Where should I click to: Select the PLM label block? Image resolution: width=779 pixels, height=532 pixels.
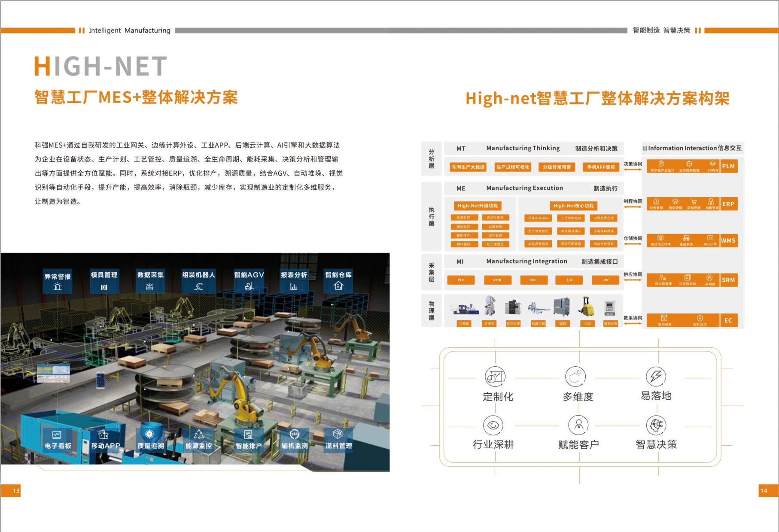[728, 166]
